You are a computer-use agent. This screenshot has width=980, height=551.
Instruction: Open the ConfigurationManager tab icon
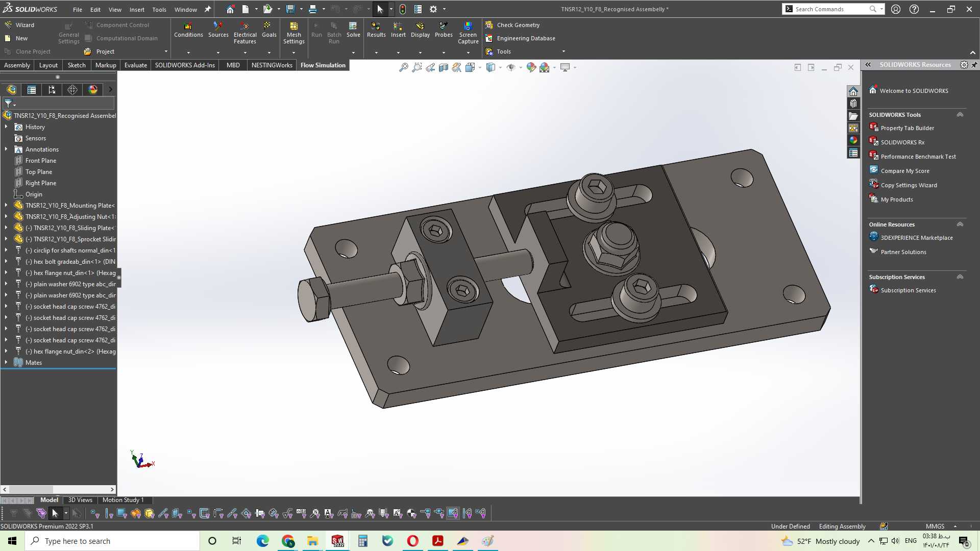click(x=52, y=90)
